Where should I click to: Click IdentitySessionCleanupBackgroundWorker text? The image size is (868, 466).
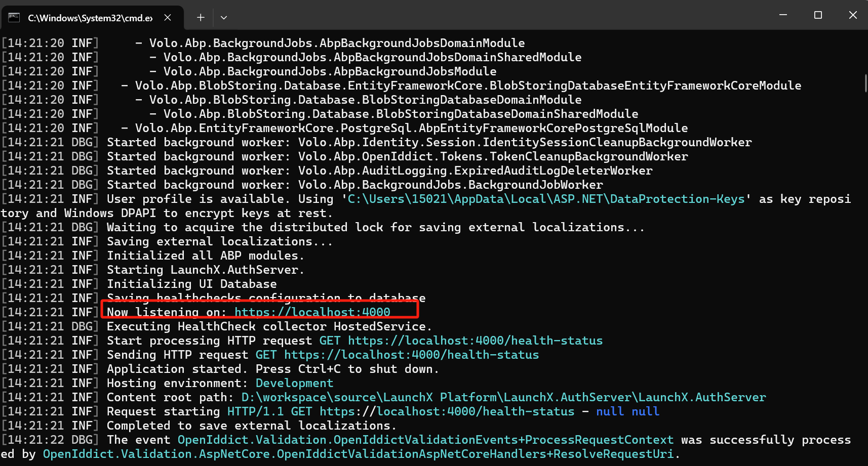coord(617,142)
